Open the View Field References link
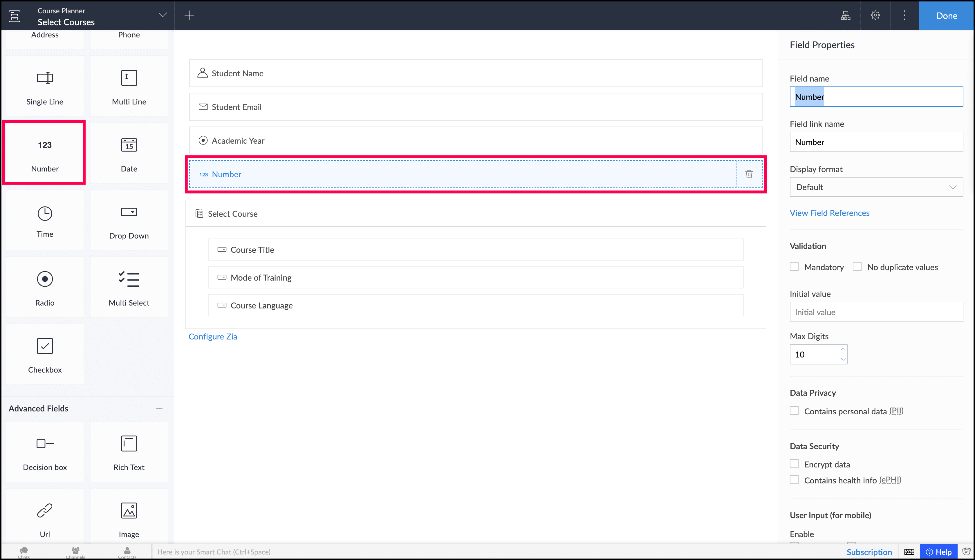This screenshot has width=975, height=560. pos(829,213)
